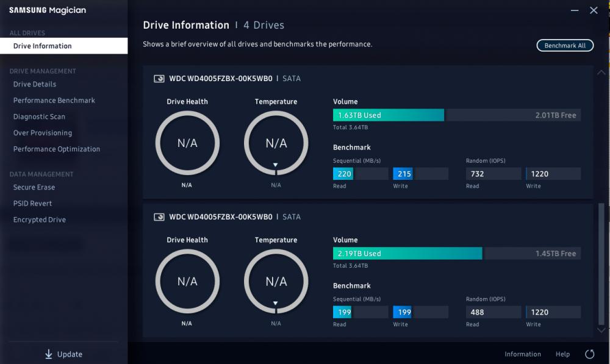The height and width of the screenshot is (364, 610).
Task: Click the second drive's Temperature gauge
Action: (276, 282)
